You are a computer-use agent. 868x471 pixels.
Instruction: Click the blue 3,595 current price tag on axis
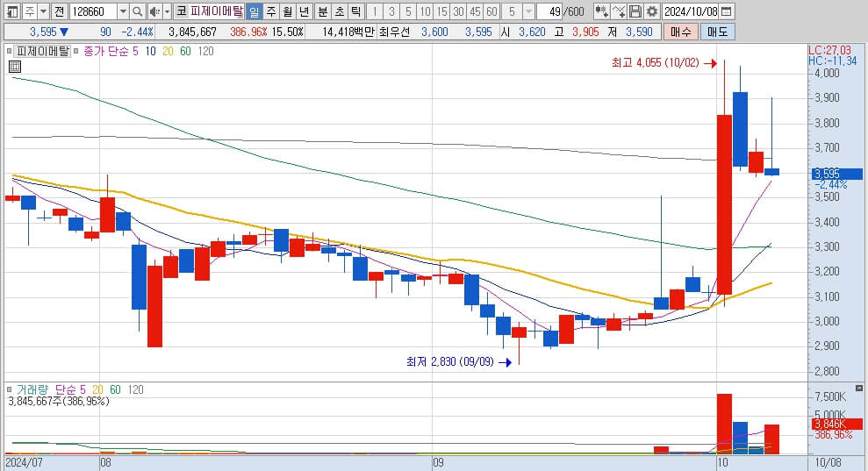coord(837,174)
